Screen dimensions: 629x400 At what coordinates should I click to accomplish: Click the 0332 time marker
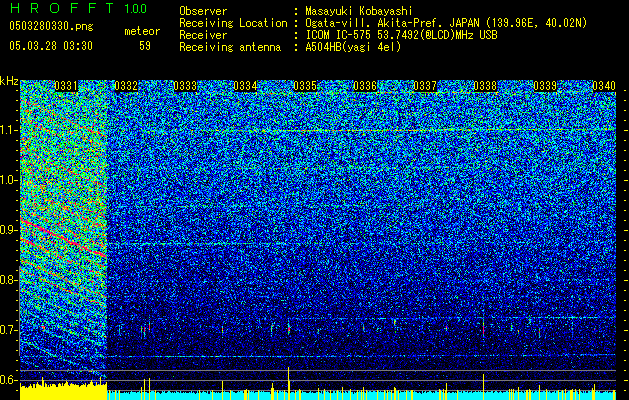126,86
